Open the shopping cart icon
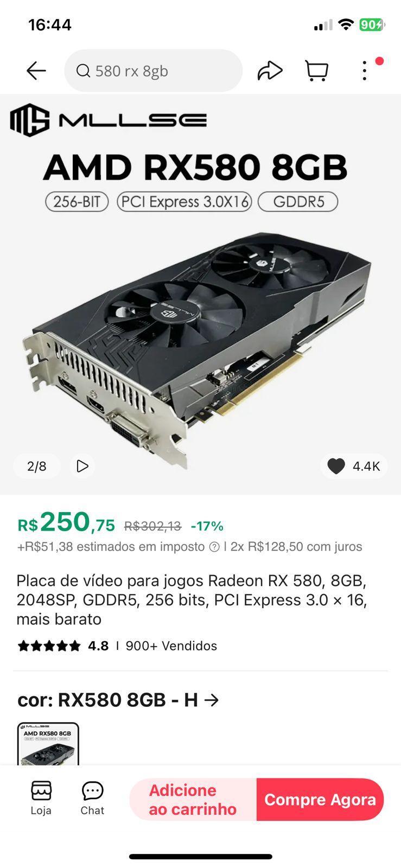Screen dimensions: 401x868 [317, 71]
